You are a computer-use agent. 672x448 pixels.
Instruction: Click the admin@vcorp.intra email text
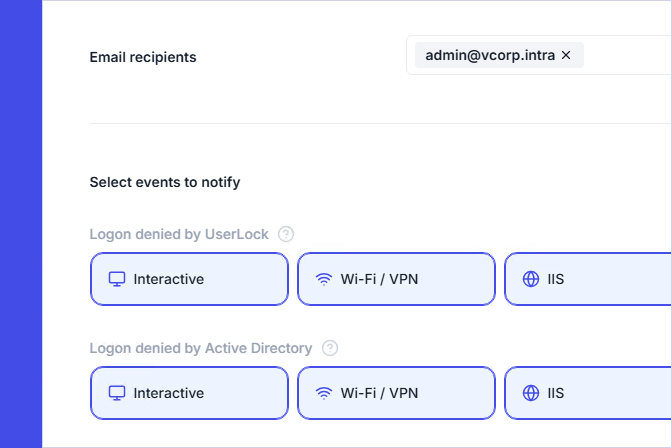[490, 55]
